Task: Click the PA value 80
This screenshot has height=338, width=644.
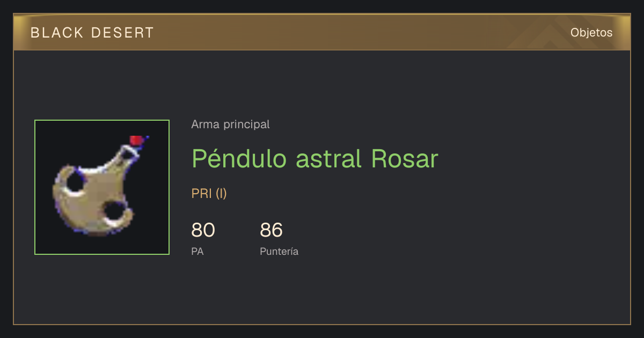Action: [203, 230]
